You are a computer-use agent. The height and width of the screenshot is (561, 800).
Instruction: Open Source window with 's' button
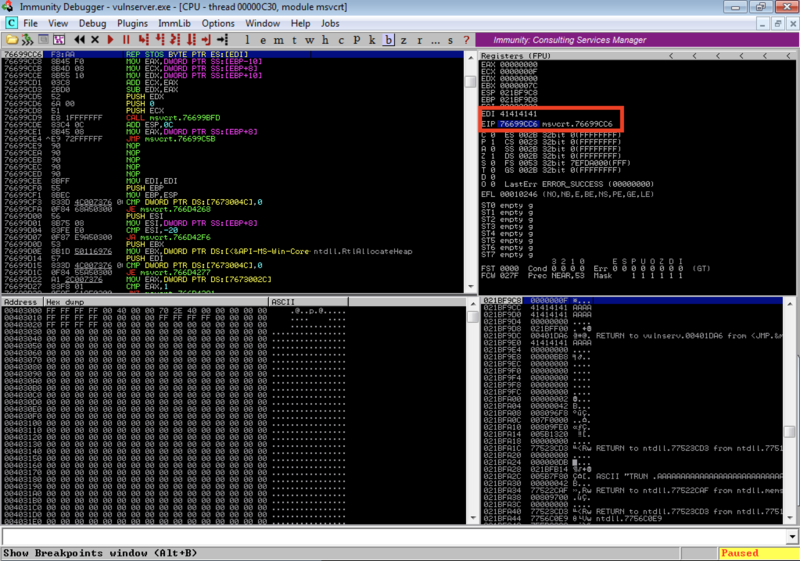click(x=451, y=40)
